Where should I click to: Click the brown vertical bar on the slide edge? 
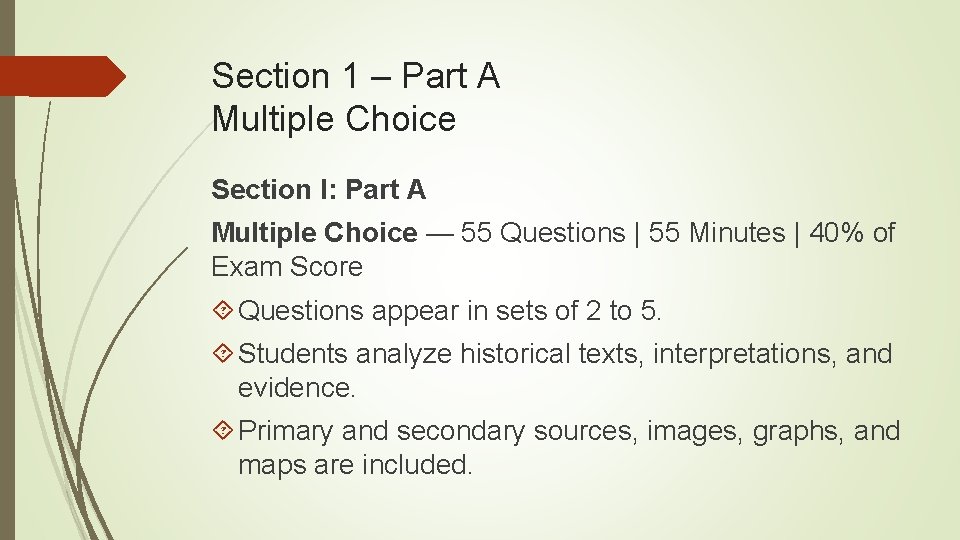coord(7,270)
